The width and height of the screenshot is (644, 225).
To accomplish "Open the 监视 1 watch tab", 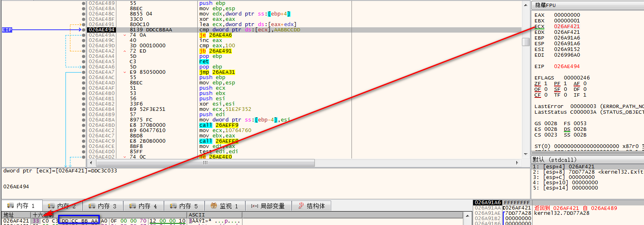I will click(225, 206).
